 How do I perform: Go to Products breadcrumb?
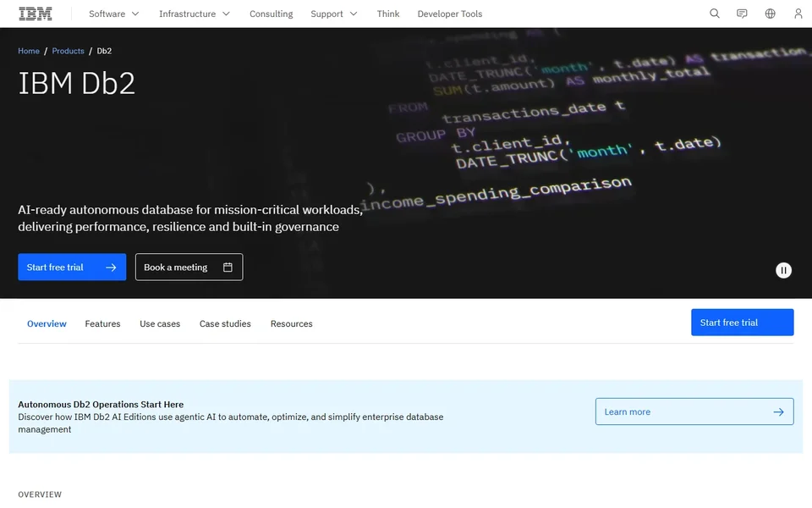[x=68, y=51]
